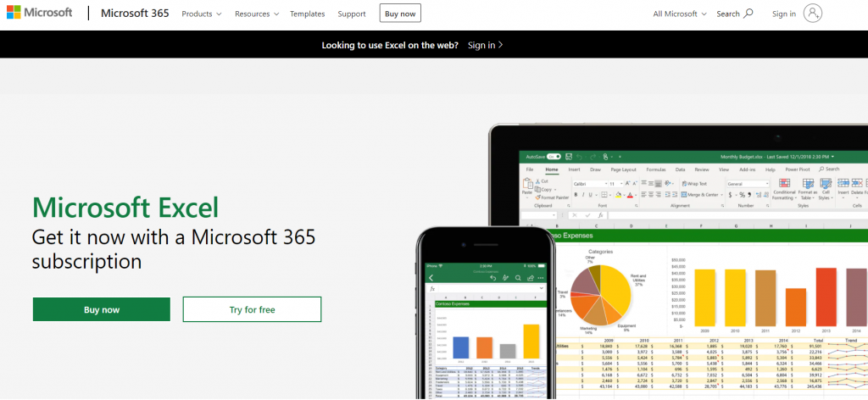868x400 pixels.
Task: Open the Resources dropdown menu
Action: [256, 14]
